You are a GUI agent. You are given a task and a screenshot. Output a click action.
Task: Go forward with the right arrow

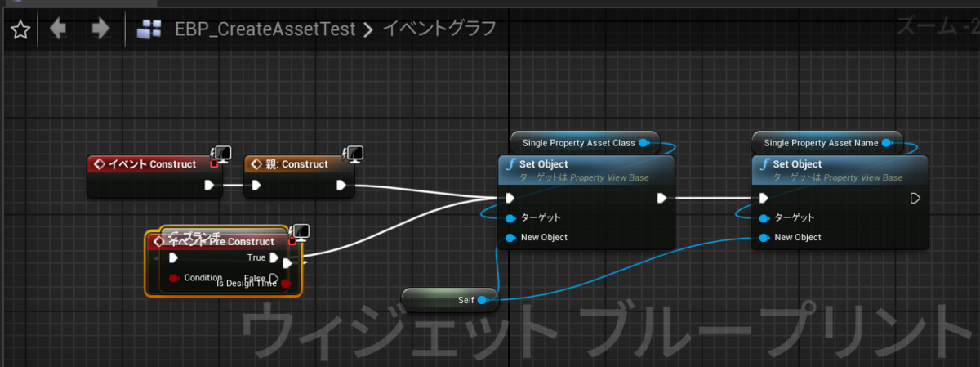100,29
